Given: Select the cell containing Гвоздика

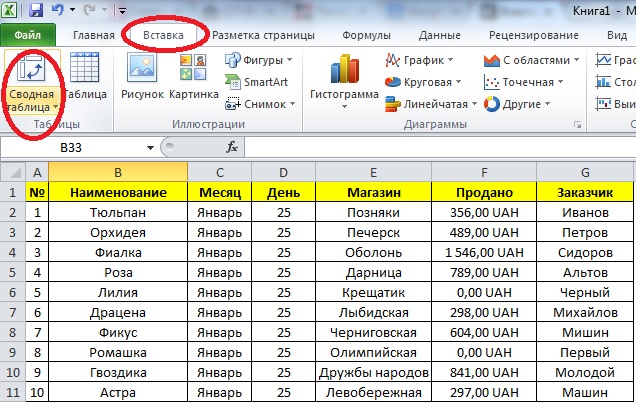Looking at the screenshot, I should (x=118, y=372).
